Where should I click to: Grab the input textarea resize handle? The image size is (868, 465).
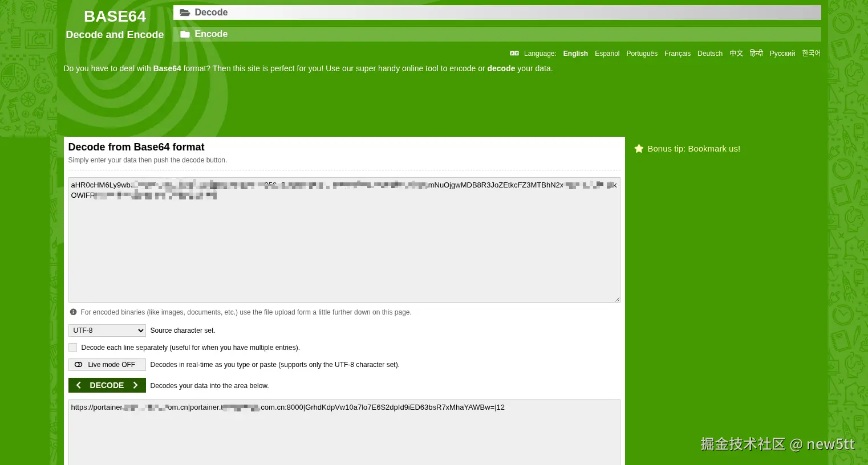616,299
